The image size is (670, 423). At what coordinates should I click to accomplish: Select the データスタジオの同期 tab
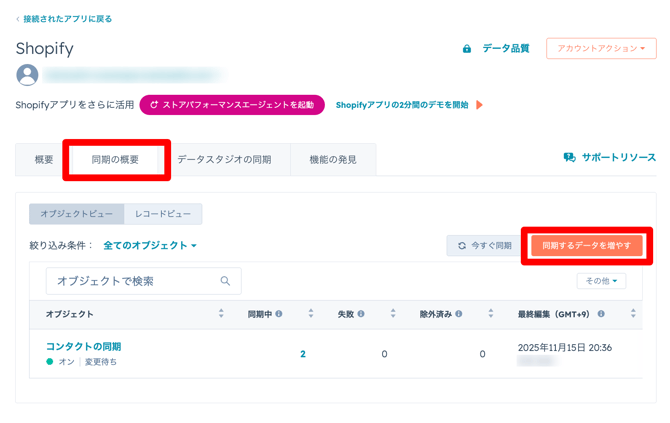click(224, 160)
